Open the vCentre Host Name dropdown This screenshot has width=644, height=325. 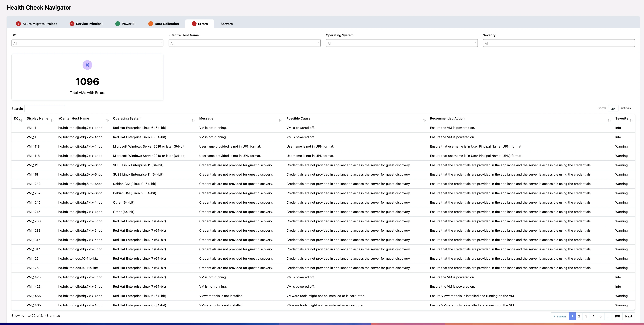click(x=244, y=43)
